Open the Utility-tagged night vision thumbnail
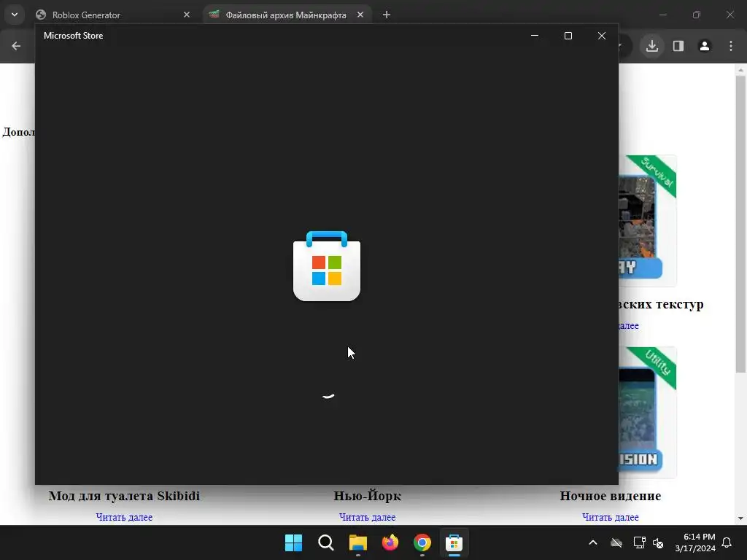The height and width of the screenshot is (560, 747). [x=648, y=413]
